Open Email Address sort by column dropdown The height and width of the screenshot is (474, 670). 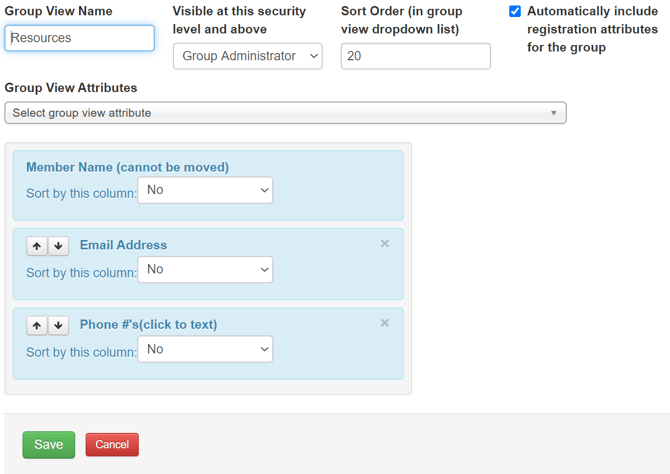(x=205, y=270)
